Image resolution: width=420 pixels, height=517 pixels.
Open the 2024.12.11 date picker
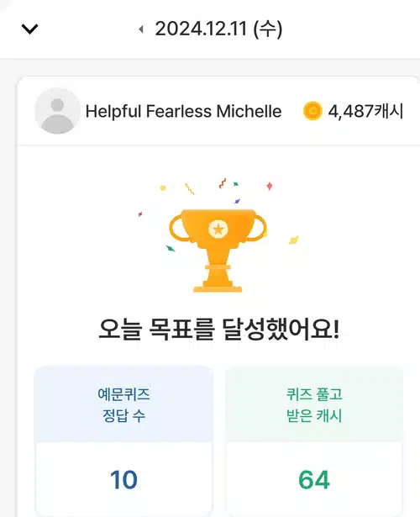(218, 29)
